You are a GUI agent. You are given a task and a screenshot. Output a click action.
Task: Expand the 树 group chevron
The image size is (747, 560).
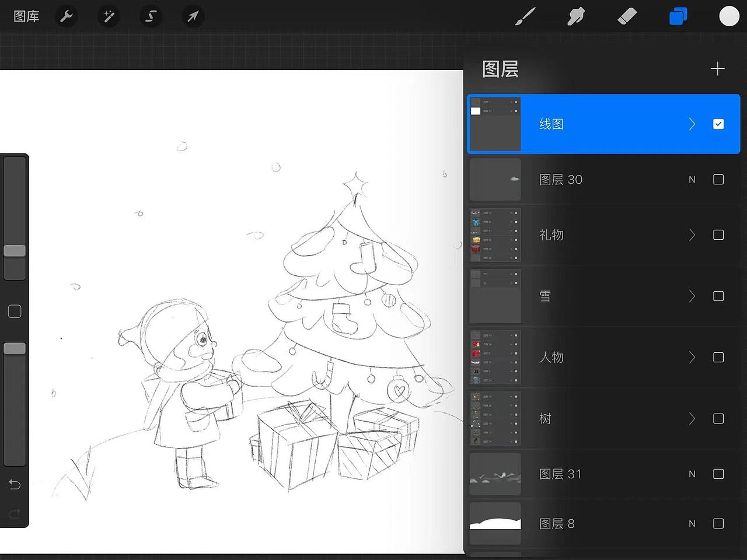coord(692,419)
